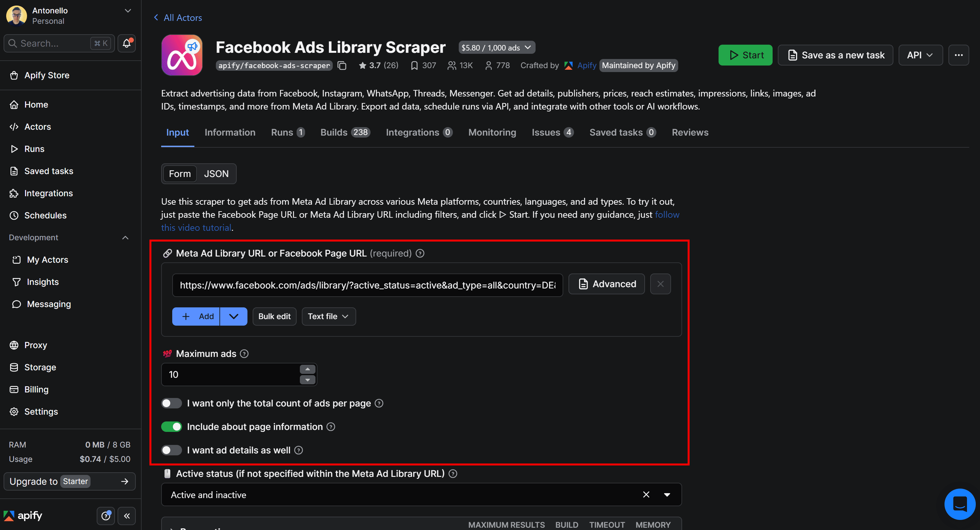Open the Proxy section
Viewport: 980px width, 530px height.
coord(36,345)
